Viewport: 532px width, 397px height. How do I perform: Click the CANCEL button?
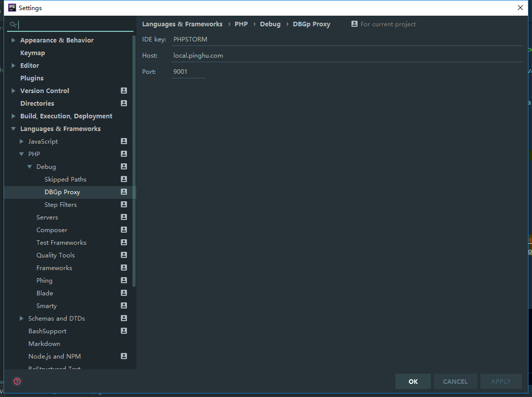pyautogui.click(x=455, y=381)
